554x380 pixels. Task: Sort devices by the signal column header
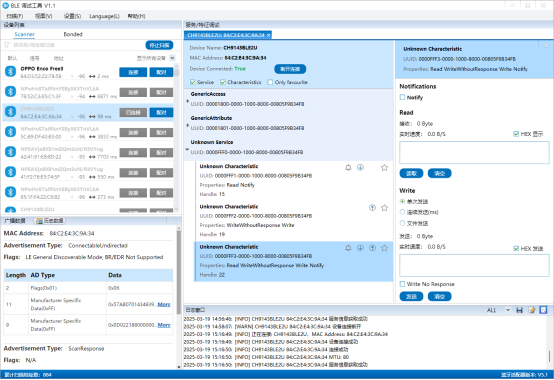pyautogui.click(x=34, y=58)
